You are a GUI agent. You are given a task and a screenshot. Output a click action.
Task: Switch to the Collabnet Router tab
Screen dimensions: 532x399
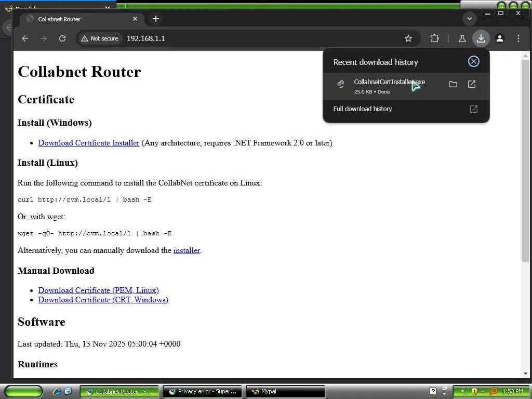click(82, 19)
